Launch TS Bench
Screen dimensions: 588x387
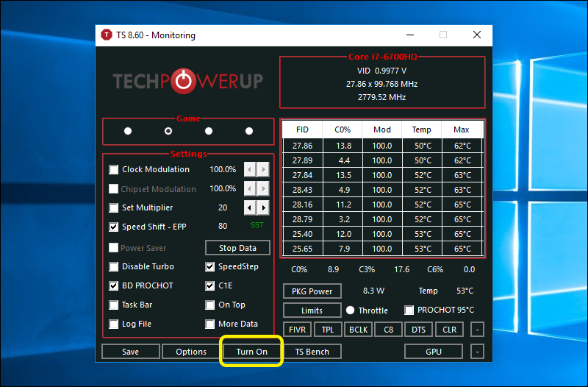(x=312, y=352)
